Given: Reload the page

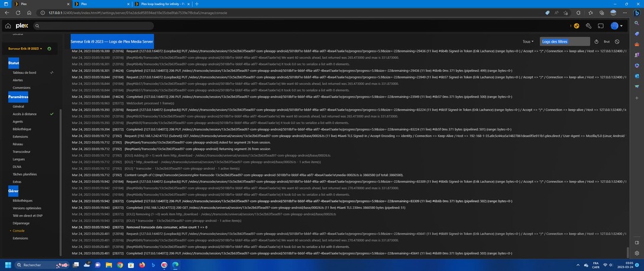Looking at the screenshot, I should tap(18, 13).
